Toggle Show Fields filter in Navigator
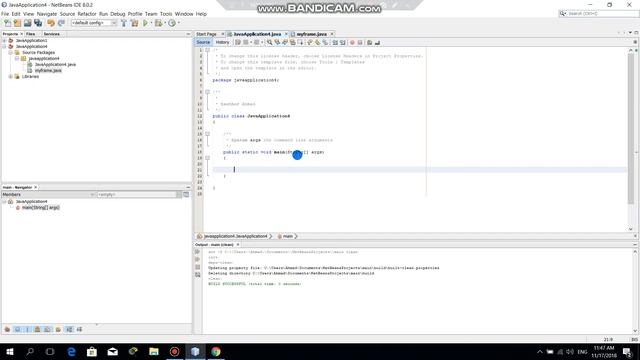 18,329
